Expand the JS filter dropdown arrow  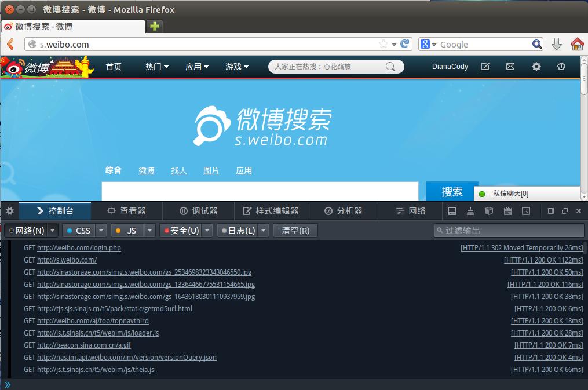coord(149,231)
